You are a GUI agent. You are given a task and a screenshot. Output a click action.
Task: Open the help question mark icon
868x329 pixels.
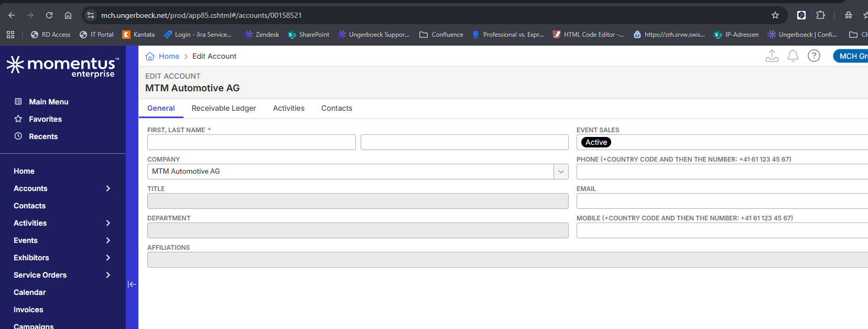point(814,56)
